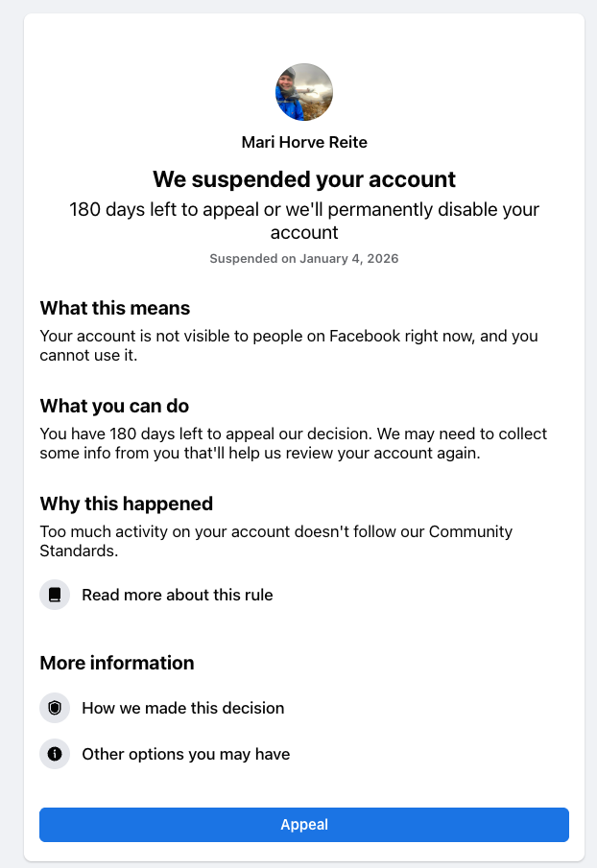Click the Mari Horve Reite name text
597x868 pixels.
tap(304, 142)
